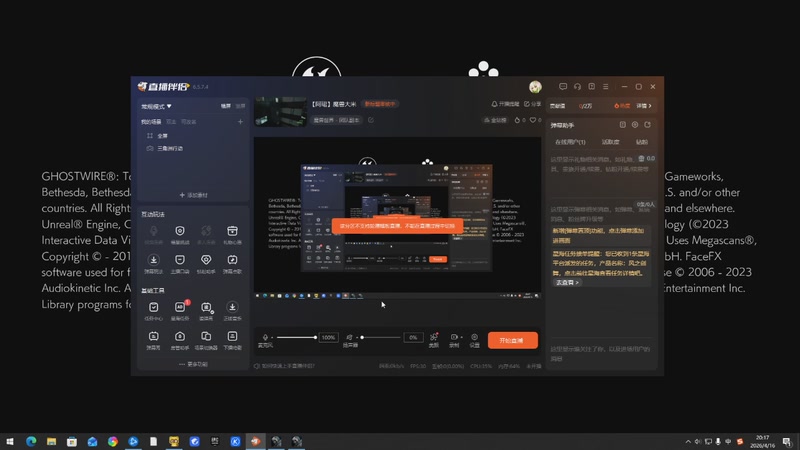Open the settings (设置) icon beside the record button

coord(474,337)
